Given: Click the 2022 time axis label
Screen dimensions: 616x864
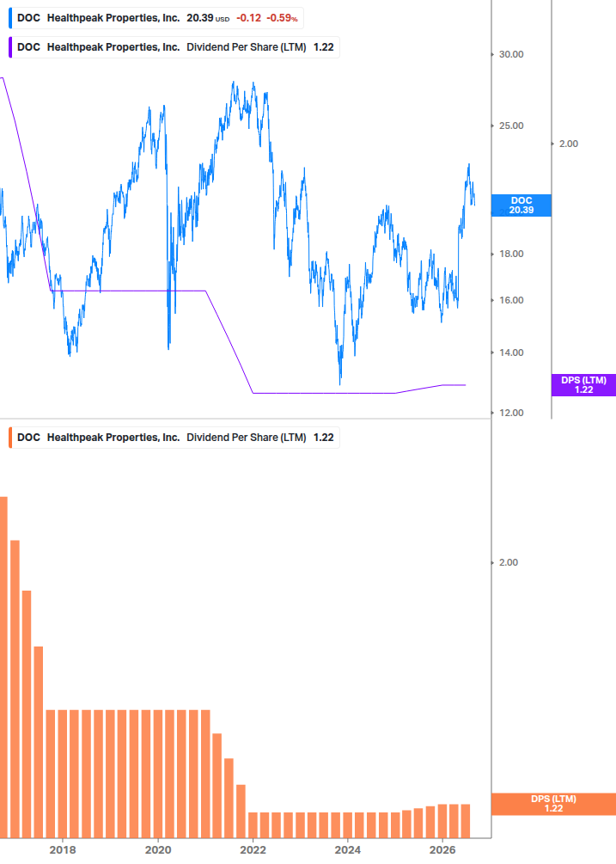Looking at the screenshot, I should click(253, 849).
